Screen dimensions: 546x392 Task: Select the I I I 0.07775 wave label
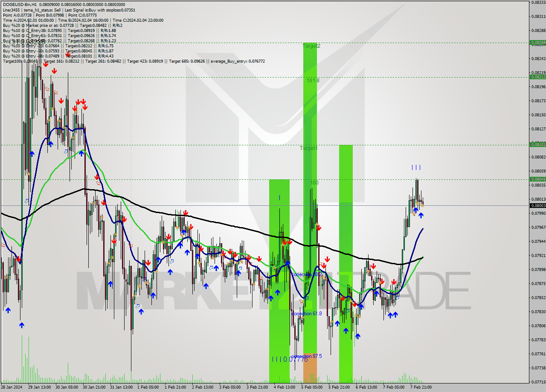(x=290, y=360)
